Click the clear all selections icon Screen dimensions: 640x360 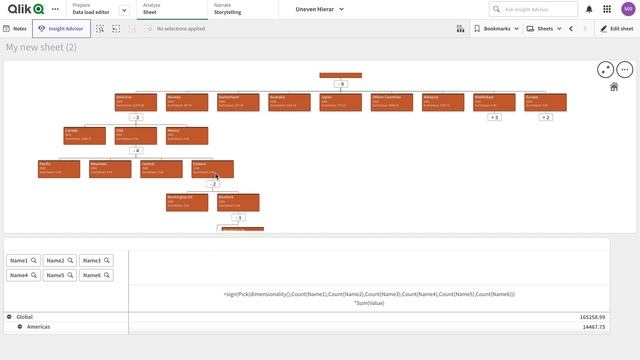click(x=149, y=29)
